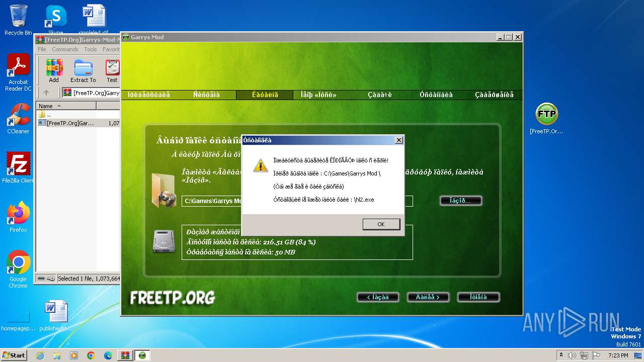Click the volume speaker tray icon
644x362 pixels.
point(572,355)
